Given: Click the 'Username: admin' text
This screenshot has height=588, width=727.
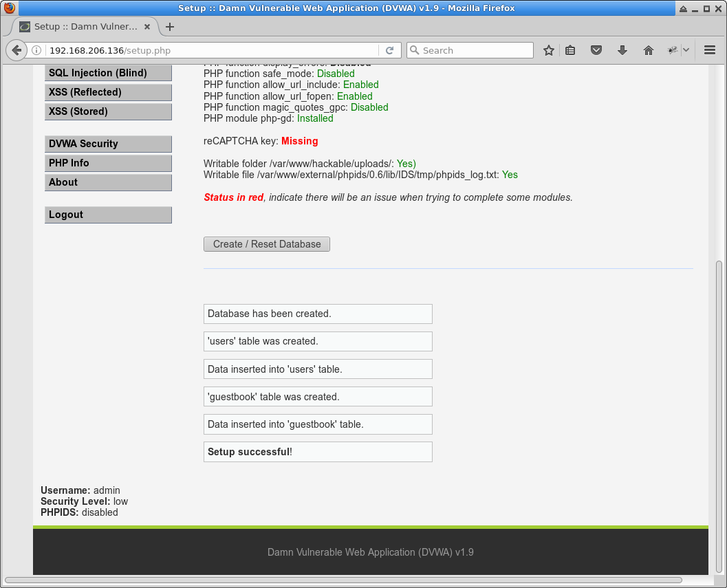Looking at the screenshot, I should [80, 490].
